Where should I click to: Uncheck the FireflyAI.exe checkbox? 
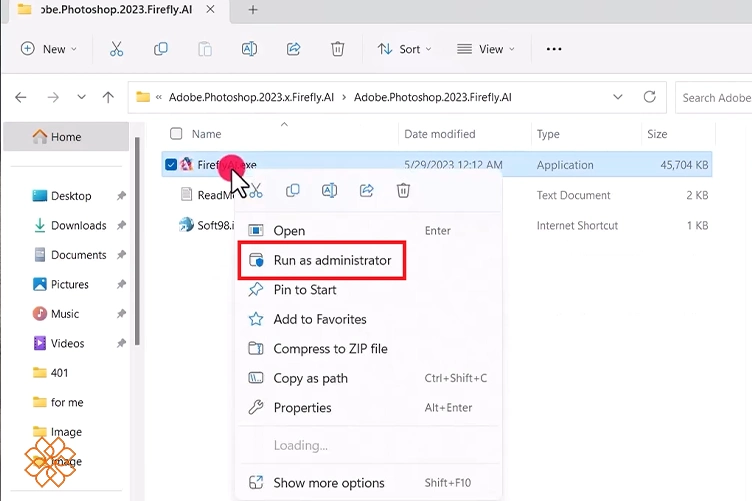tap(171, 164)
